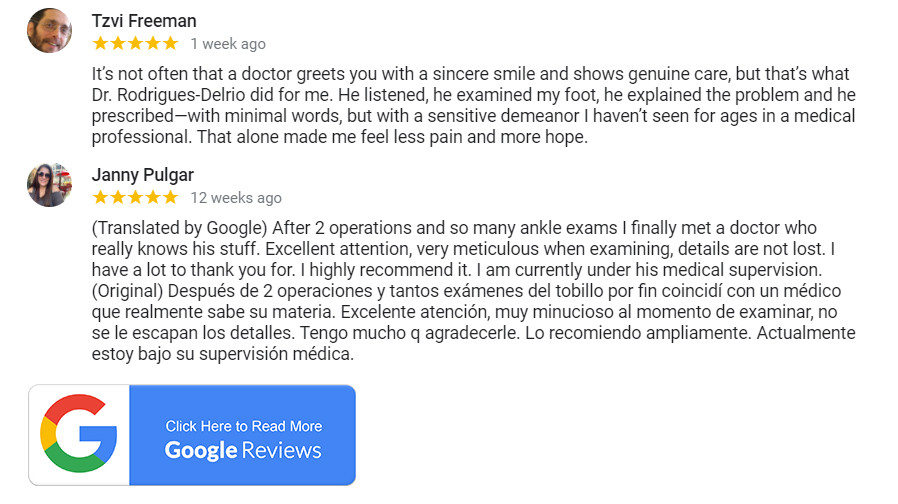Viewport: 898px width, 504px height.
Task: Click the "Google Reviews" button label
Action: click(243, 450)
